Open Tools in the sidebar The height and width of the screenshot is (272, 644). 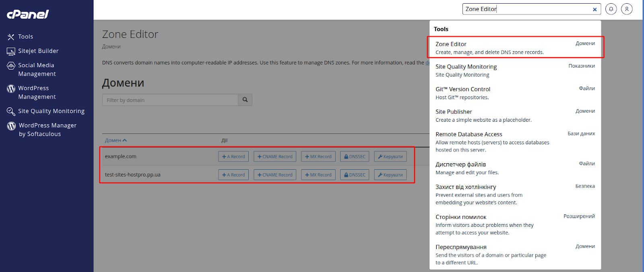point(25,37)
